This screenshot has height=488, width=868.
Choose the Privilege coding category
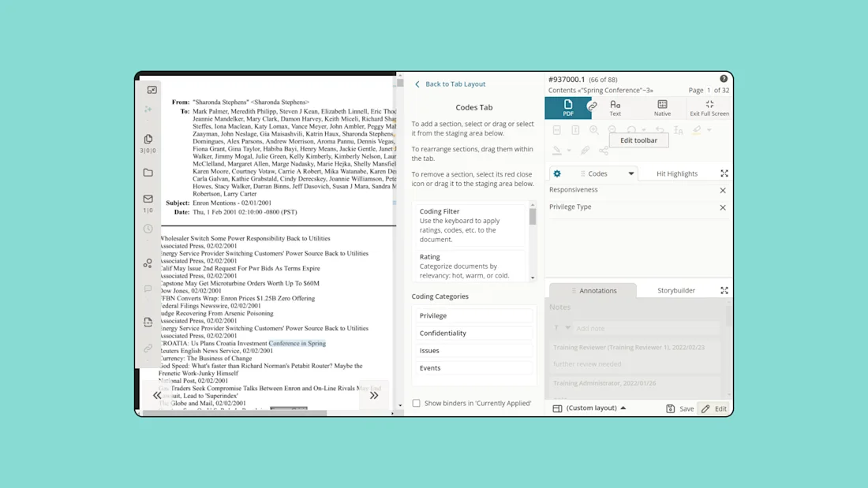pyautogui.click(x=473, y=315)
